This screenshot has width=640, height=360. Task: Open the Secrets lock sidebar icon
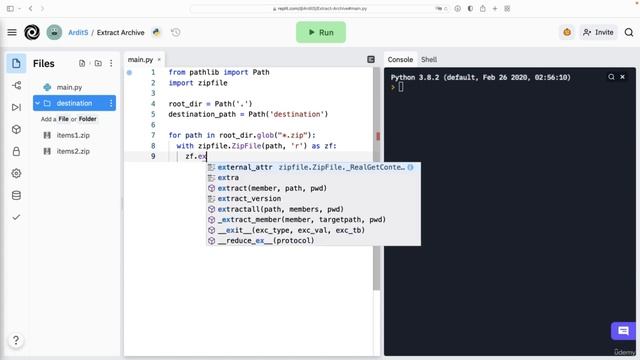tap(16, 151)
